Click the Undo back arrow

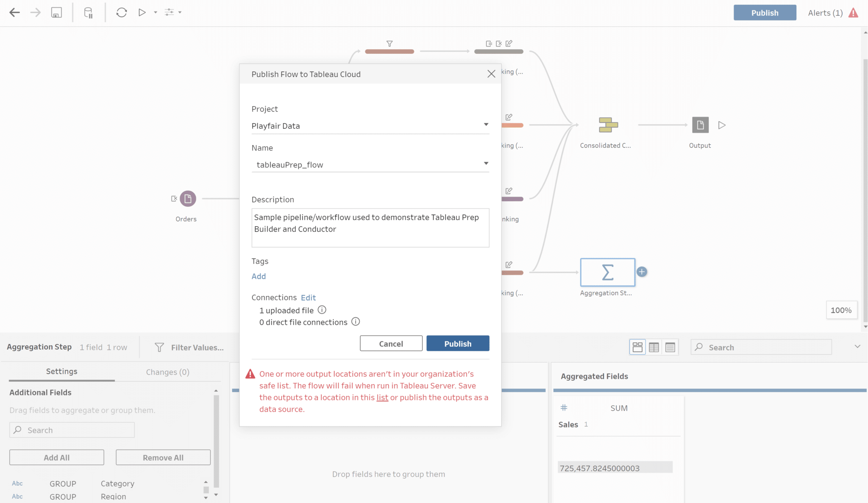pos(14,12)
